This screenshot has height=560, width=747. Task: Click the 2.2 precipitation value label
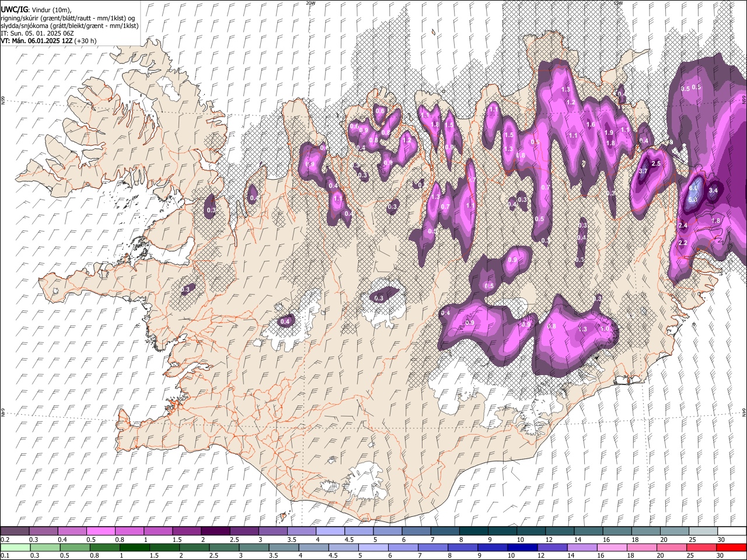pos(683,243)
